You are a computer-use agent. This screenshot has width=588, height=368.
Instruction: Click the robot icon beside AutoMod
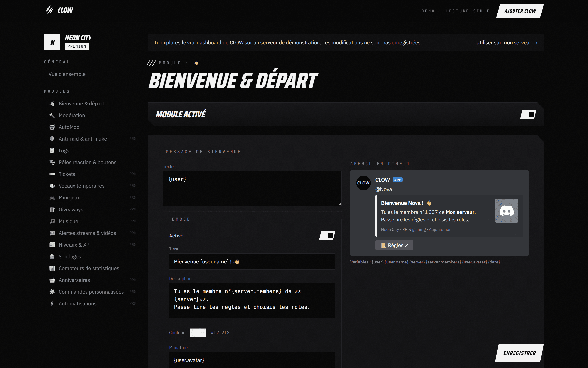point(52,127)
